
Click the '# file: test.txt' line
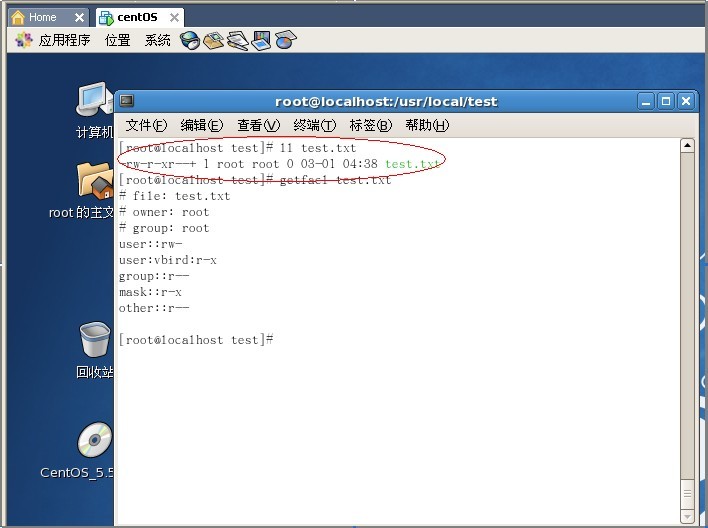click(175, 196)
